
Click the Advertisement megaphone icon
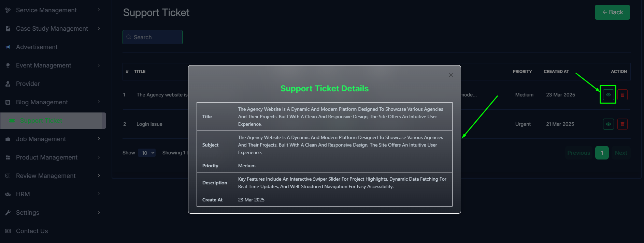(x=8, y=47)
